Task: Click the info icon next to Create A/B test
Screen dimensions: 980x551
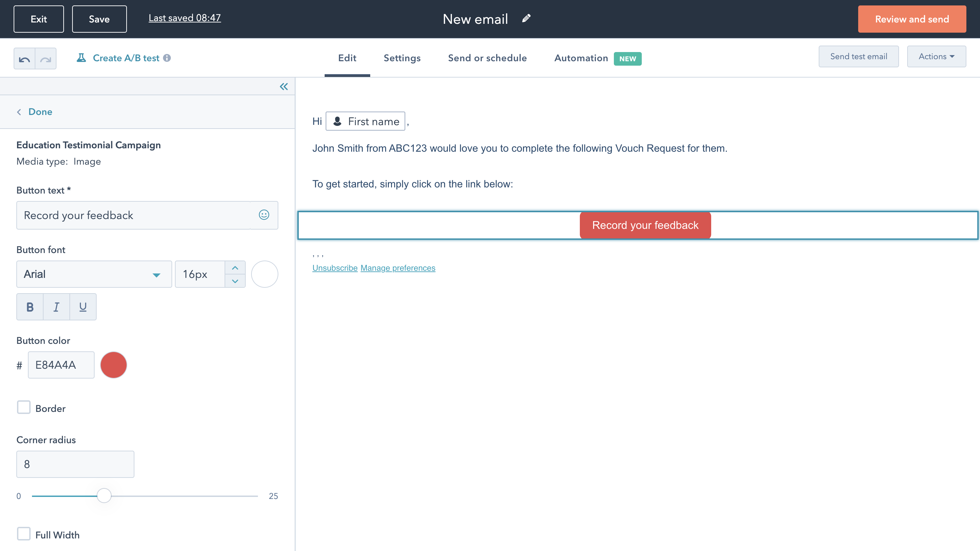Action: [x=167, y=58]
